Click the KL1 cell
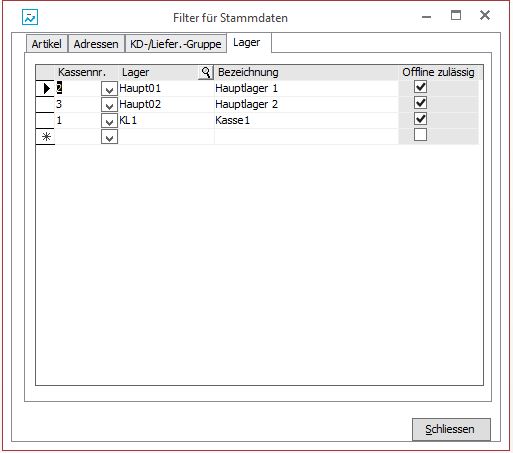513x453 pixels. [166, 121]
